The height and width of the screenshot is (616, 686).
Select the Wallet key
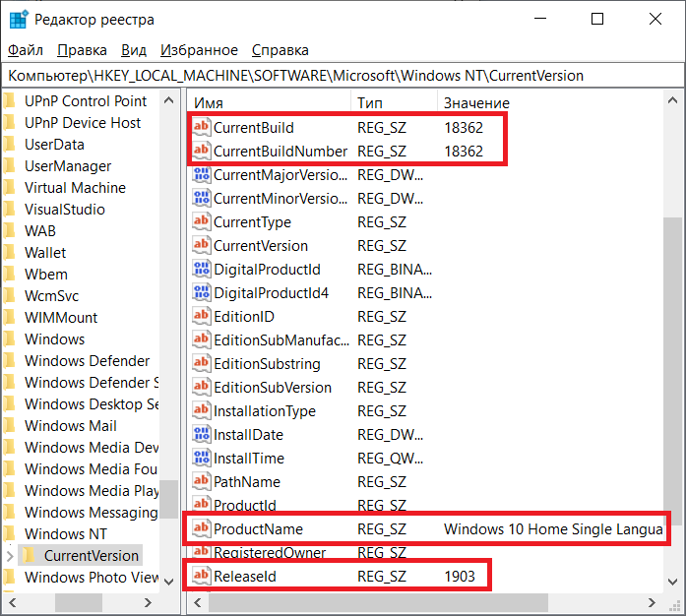(x=45, y=253)
